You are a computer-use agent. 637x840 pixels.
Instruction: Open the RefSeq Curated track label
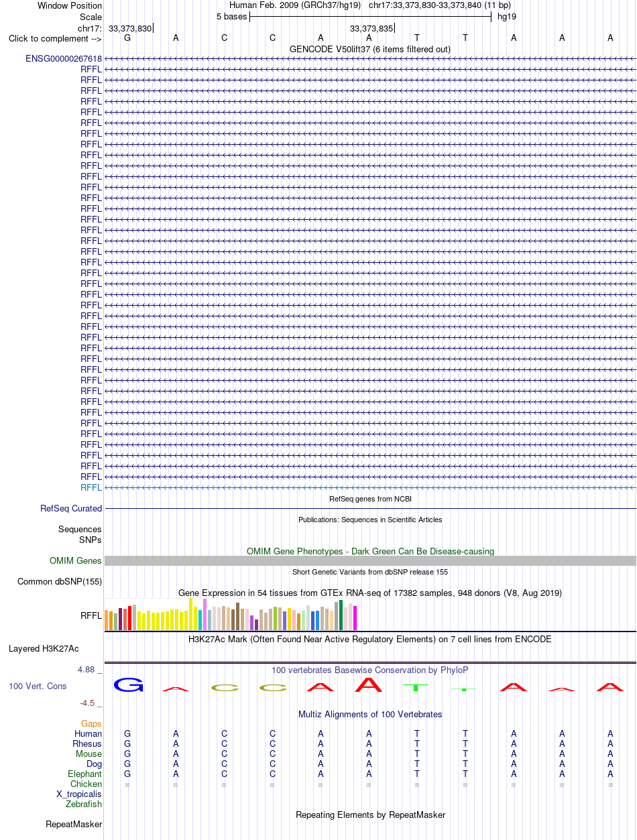coord(71,509)
